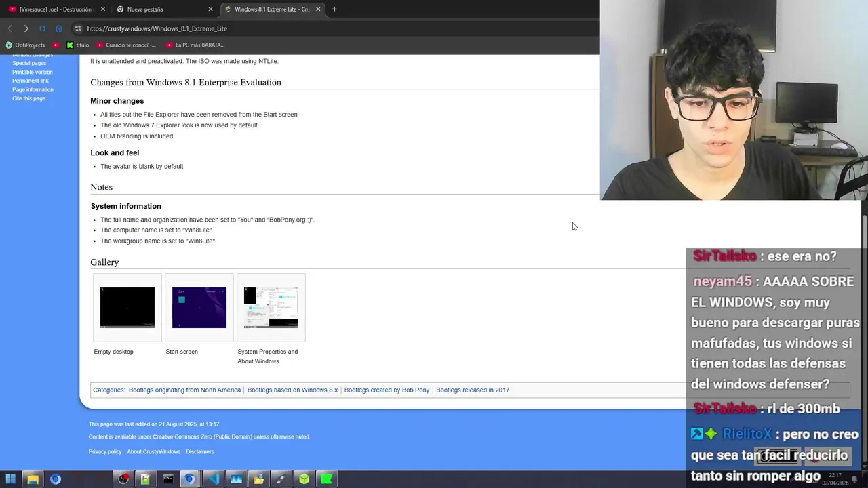
Task: Open the titulo bookmark
Action: click(x=78, y=45)
